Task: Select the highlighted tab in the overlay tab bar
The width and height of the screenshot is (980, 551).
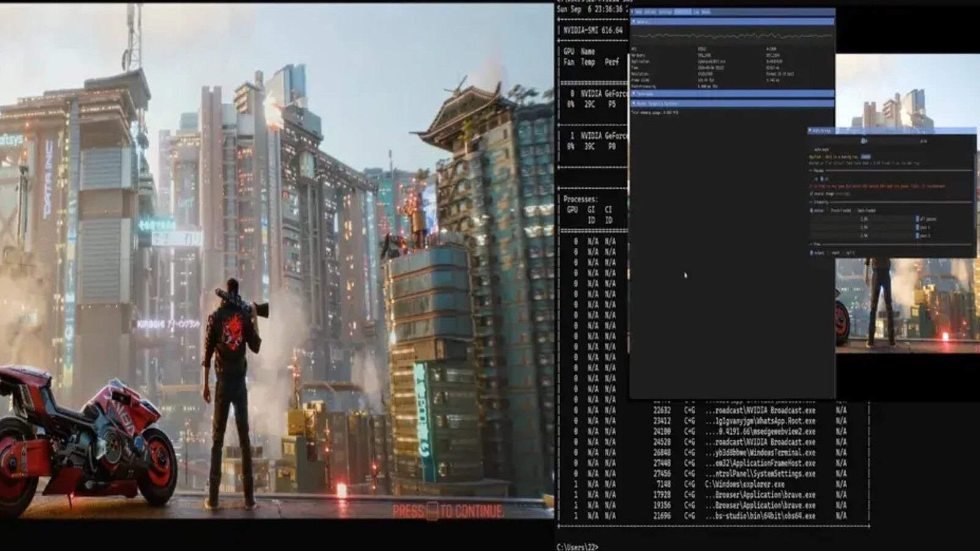Action: (x=682, y=12)
